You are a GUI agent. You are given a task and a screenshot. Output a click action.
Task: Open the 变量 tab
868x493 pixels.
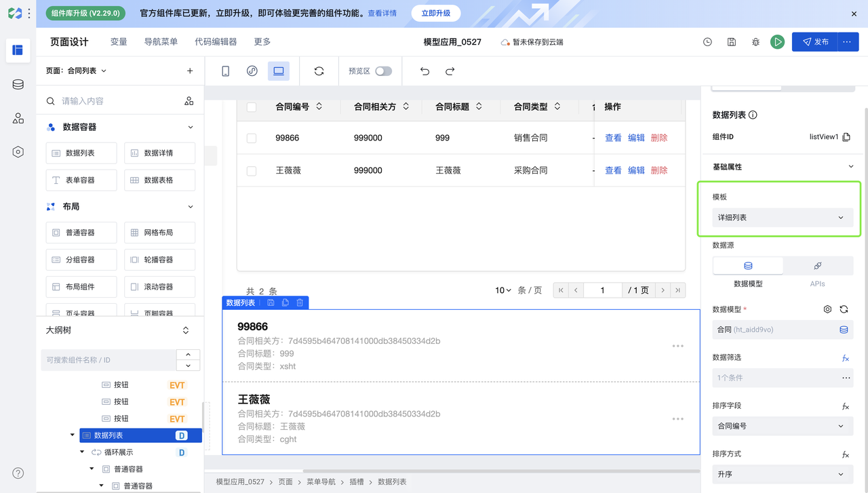[x=119, y=42]
